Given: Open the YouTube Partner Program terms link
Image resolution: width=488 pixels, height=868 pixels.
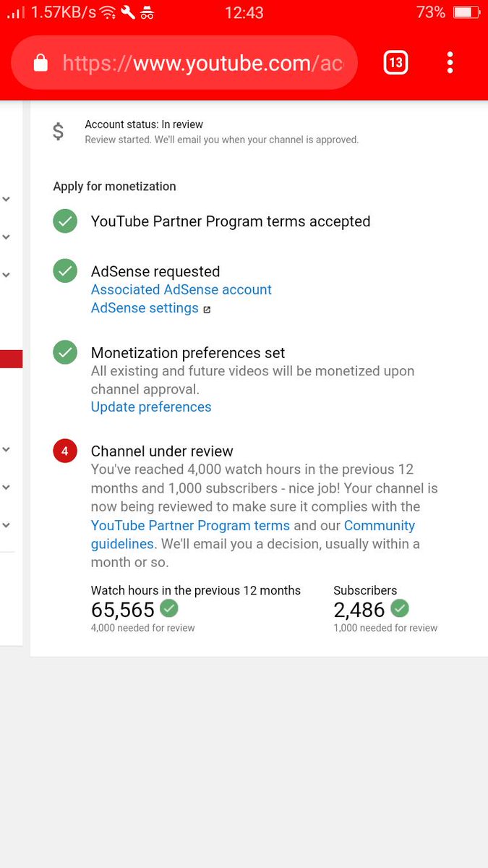Looking at the screenshot, I should 190,526.
